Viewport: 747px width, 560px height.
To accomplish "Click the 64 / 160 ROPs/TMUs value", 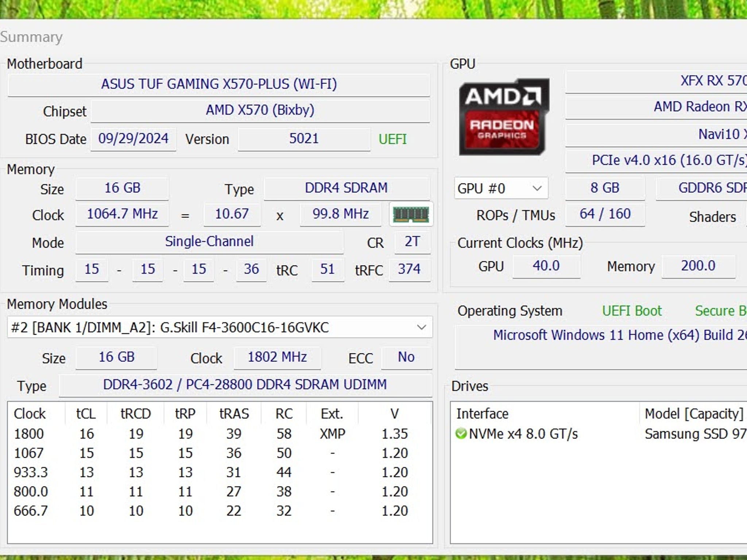I will pyautogui.click(x=605, y=214).
